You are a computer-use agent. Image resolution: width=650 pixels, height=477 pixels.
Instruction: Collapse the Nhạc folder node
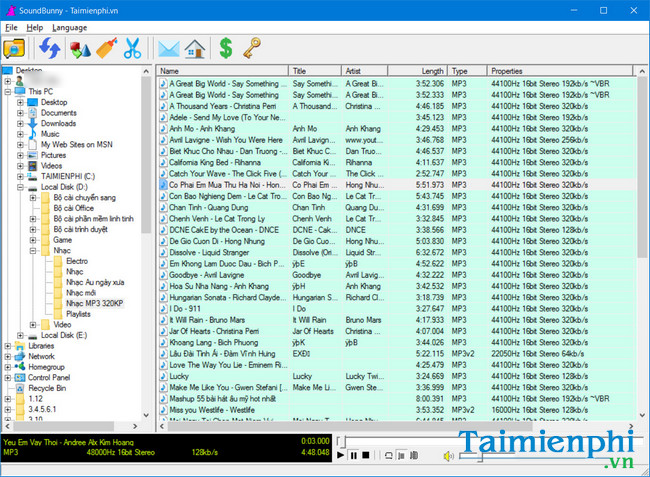(33, 251)
